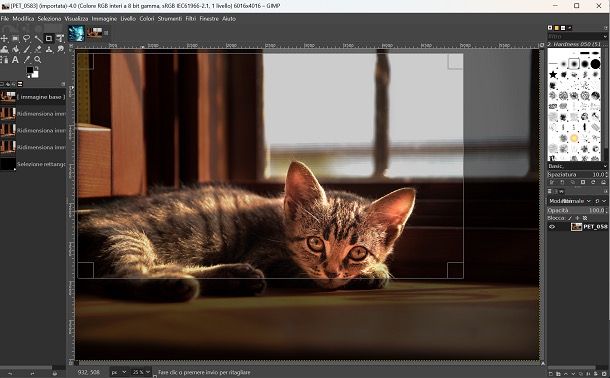
Task: Open the layer Modalità Normale dropdown
Action: 570,201
